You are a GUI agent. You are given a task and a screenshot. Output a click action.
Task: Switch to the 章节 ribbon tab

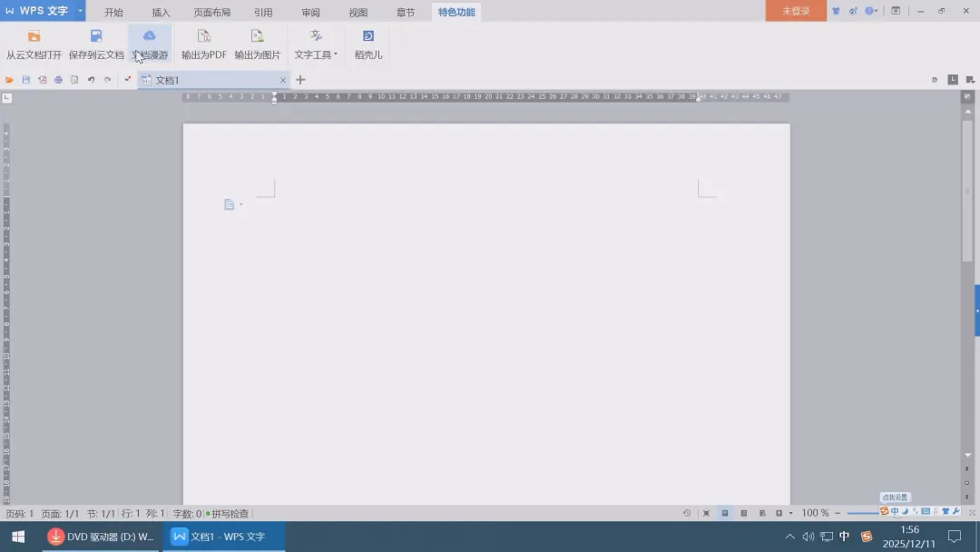click(x=406, y=12)
